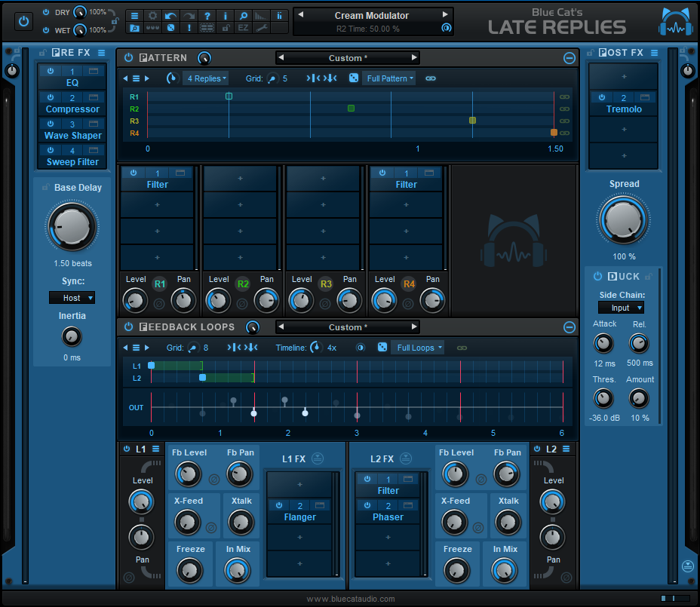Toggle the L1 loop power button
700x607 pixels.
click(127, 449)
